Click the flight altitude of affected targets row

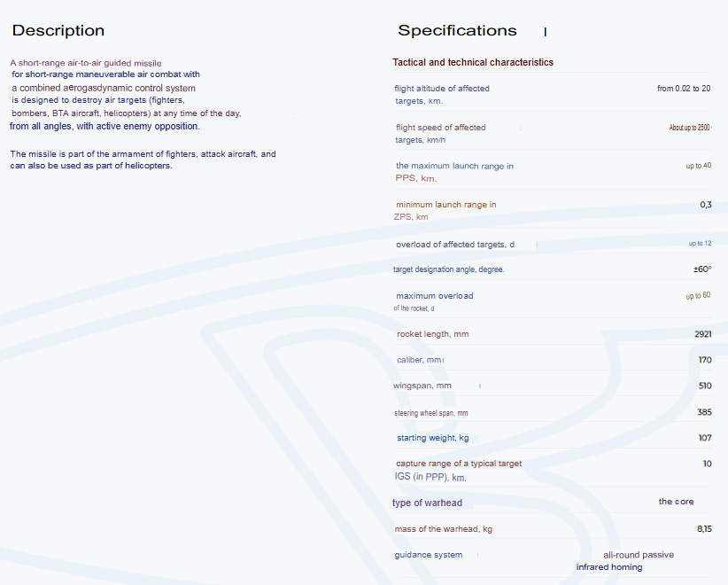(442, 95)
